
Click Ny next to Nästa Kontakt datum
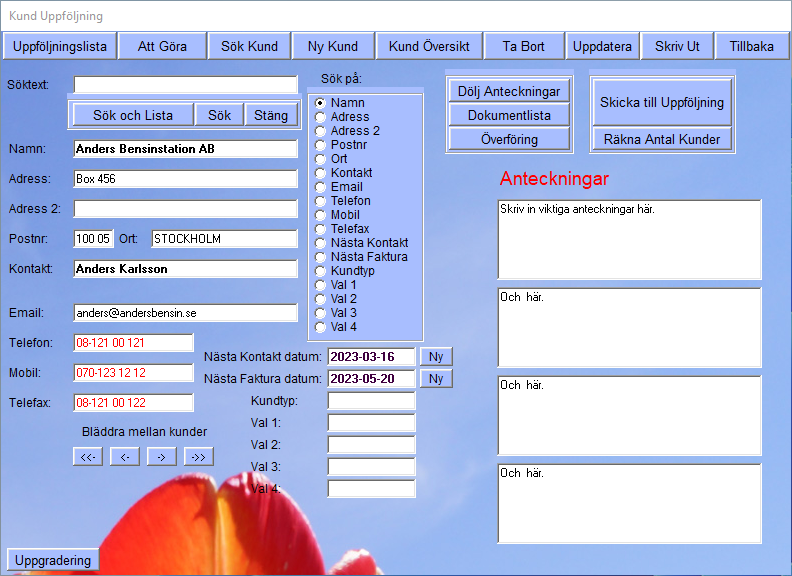point(436,357)
